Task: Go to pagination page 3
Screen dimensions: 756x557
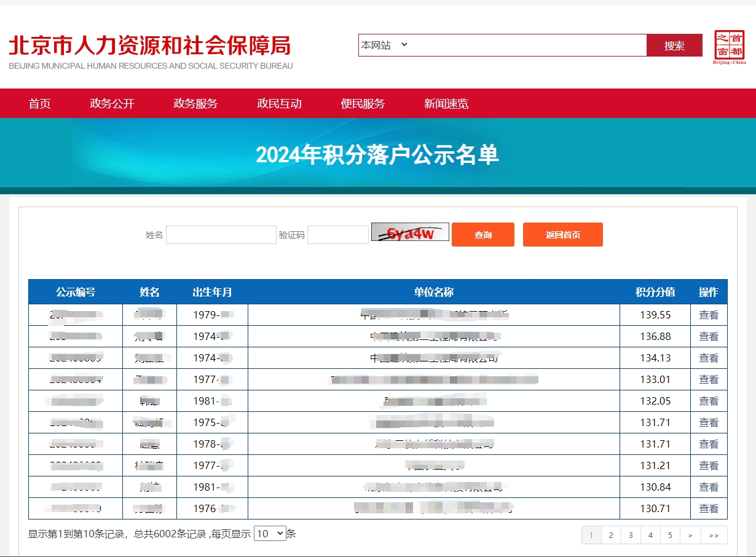Action: tap(631, 535)
